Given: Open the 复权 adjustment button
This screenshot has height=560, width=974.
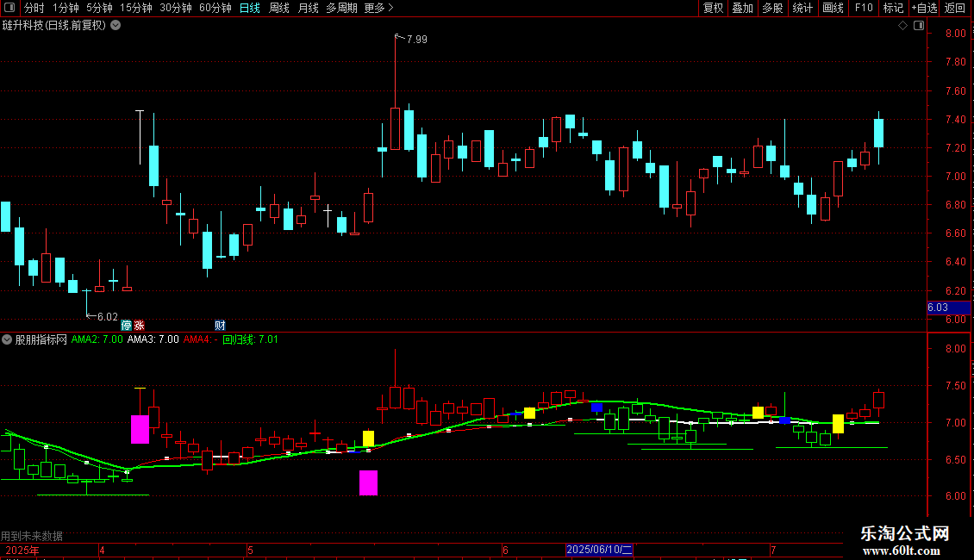Looking at the screenshot, I should point(713,8).
